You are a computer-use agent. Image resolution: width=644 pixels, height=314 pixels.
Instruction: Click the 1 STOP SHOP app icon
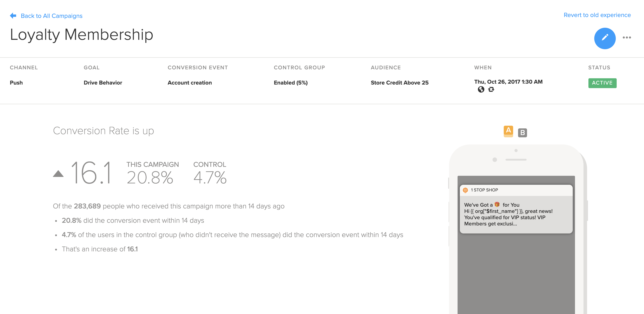465,190
